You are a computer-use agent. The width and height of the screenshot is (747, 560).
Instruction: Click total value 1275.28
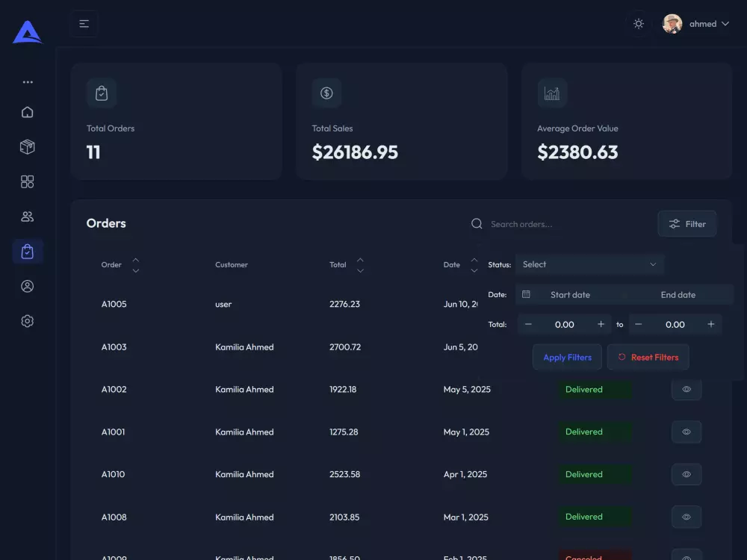[344, 432]
